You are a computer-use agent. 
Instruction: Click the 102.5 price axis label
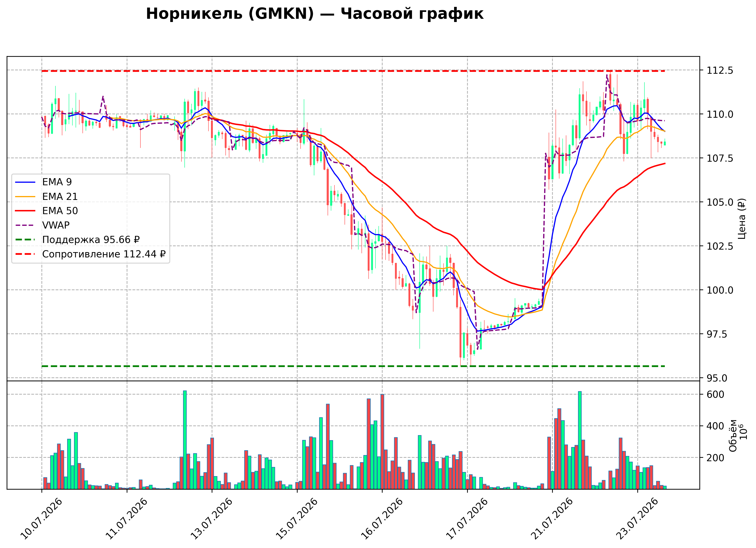[720, 246]
